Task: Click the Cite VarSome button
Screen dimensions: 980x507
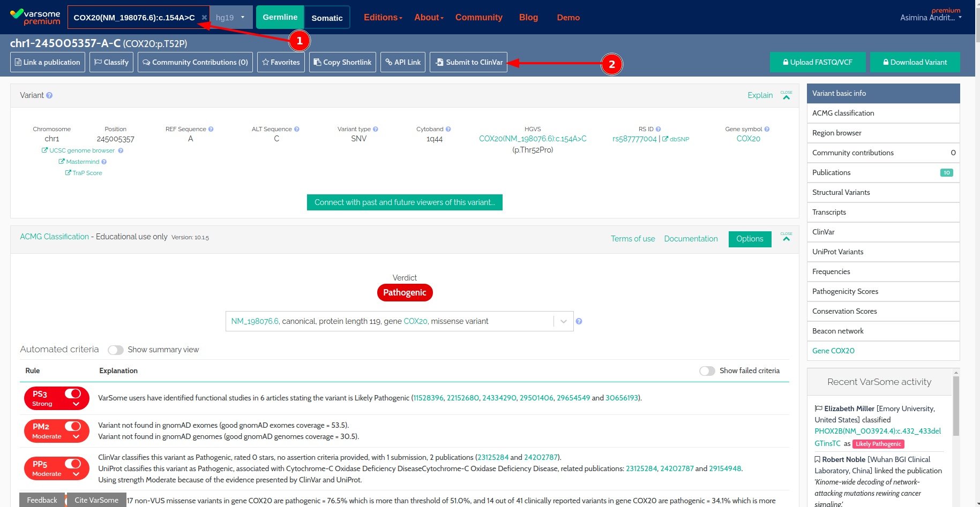Action: (96, 500)
